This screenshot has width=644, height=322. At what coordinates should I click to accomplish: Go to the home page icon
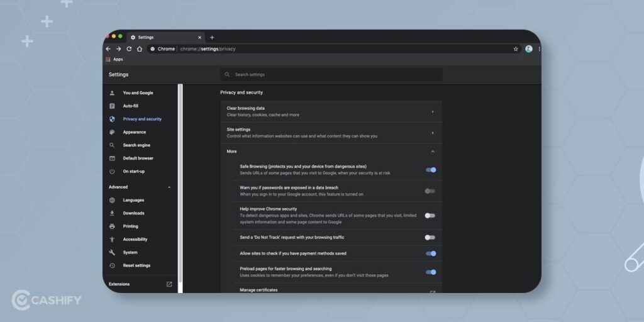coord(140,49)
